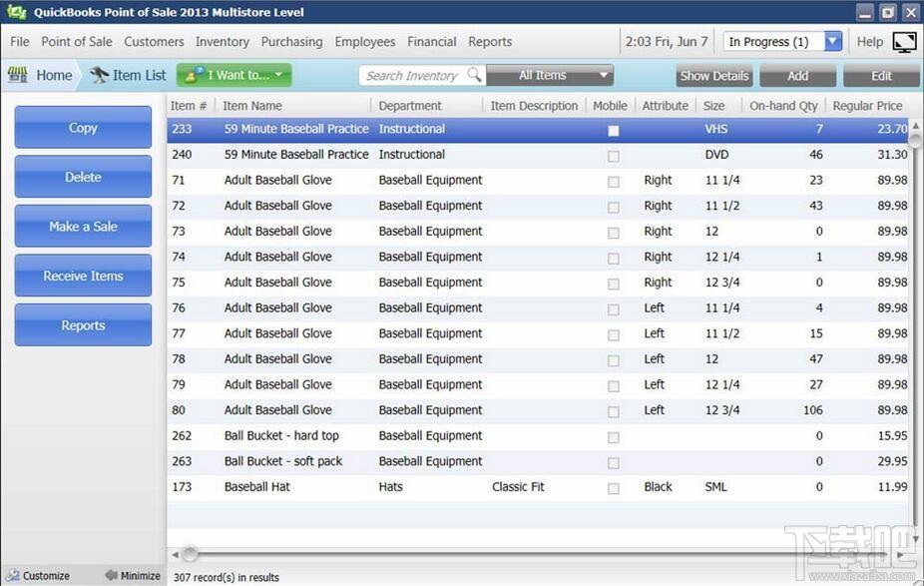Sort by the Attribute column header

(665, 106)
